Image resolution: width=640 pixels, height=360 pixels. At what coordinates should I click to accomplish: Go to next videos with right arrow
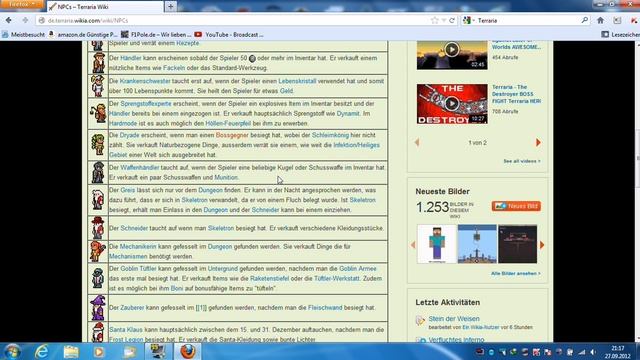tap(538, 142)
